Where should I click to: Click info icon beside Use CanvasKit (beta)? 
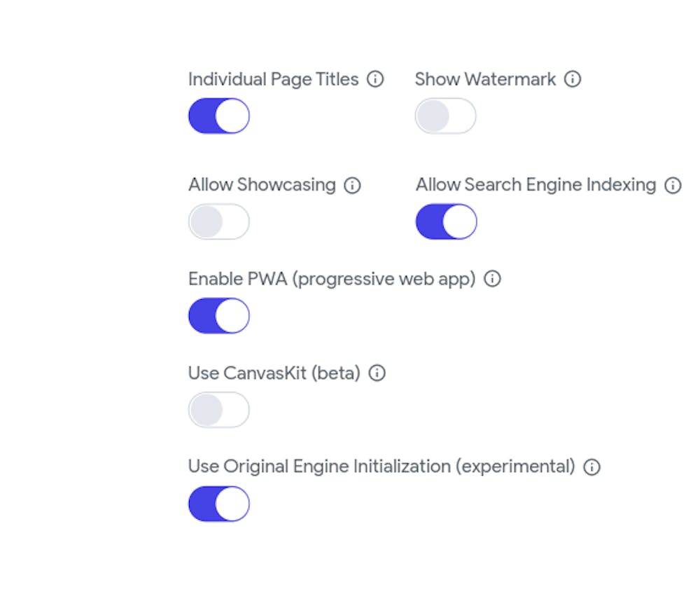pos(377,373)
